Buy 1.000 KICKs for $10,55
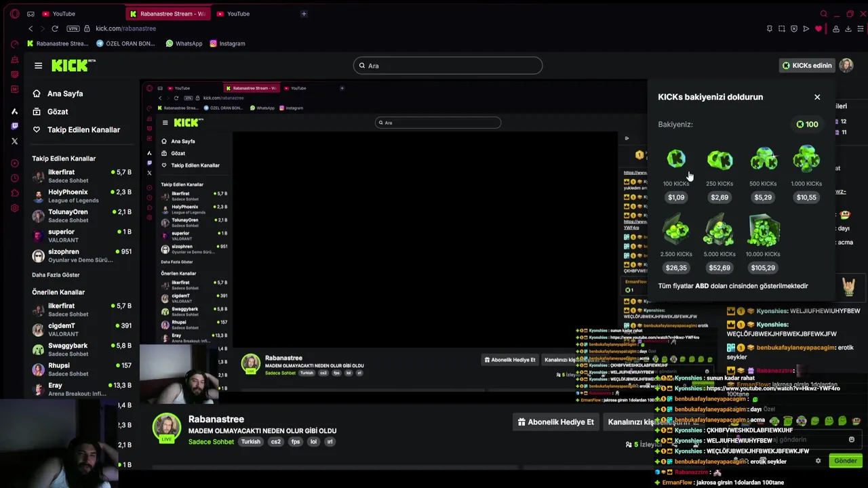This screenshot has width=868, height=488. tap(806, 197)
